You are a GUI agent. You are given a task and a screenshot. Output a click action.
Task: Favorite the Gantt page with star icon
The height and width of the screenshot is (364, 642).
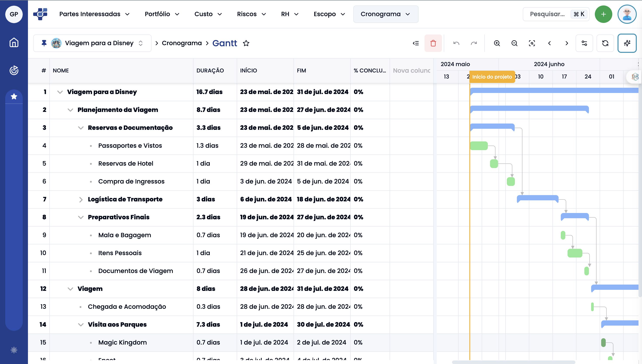pyautogui.click(x=246, y=43)
